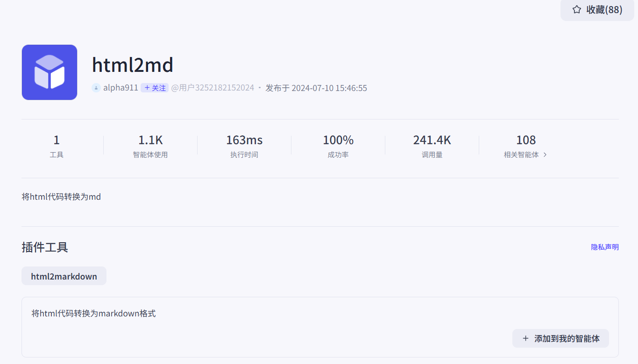Select the html2markdown tool tab
638x364 pixels.
pos(64,276)
